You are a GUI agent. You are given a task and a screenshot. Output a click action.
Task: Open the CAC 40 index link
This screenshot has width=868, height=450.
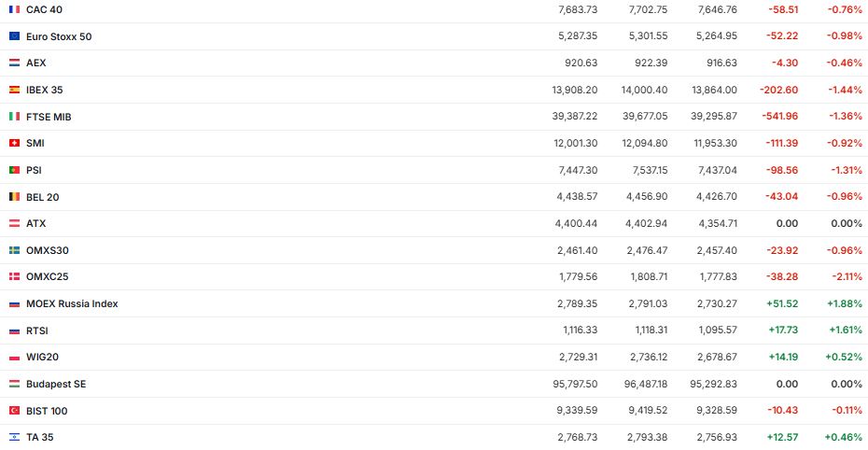click(44, 9)
